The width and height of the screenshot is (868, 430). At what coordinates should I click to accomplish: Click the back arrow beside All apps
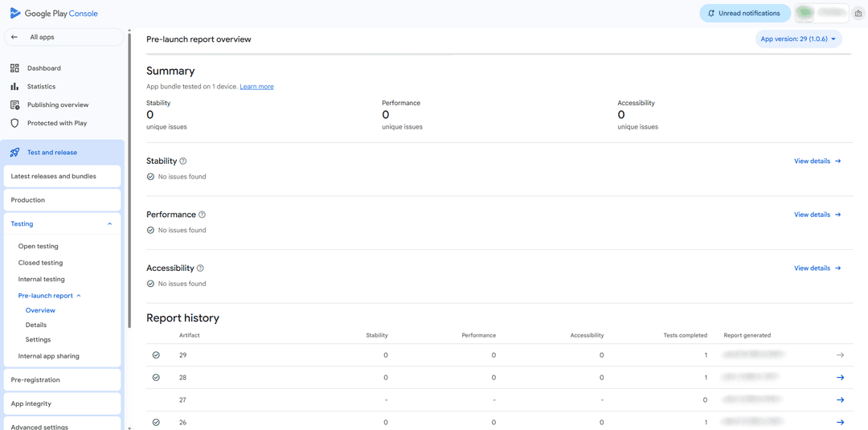[x=14, y=37]
